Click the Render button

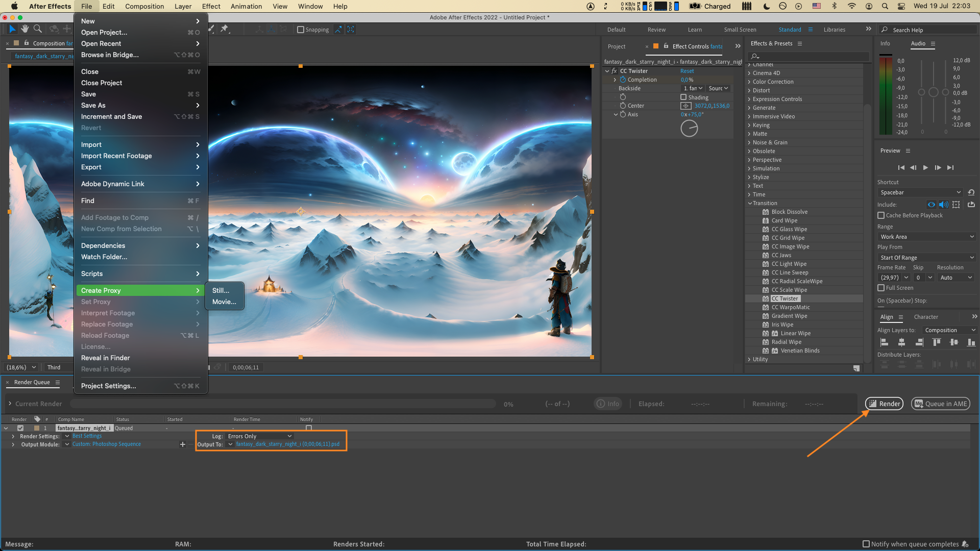click(x=884, y=404)
